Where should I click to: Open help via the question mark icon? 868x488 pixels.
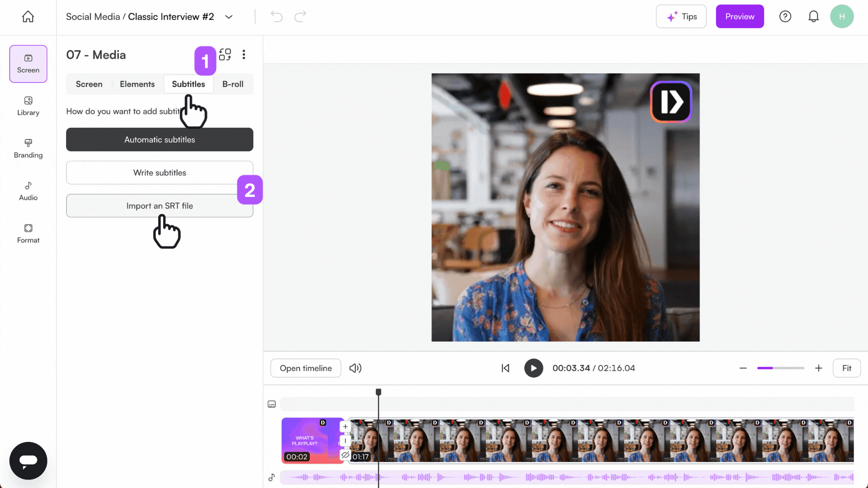click(785, 16)
